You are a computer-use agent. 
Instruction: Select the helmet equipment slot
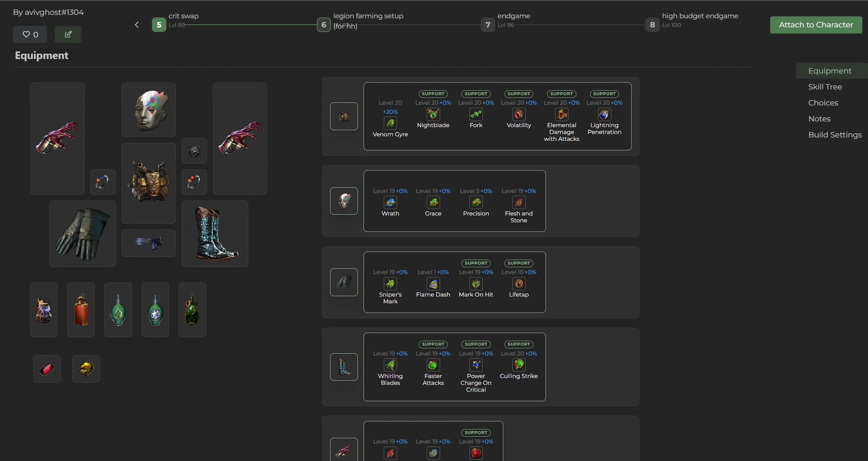[148, 110]
